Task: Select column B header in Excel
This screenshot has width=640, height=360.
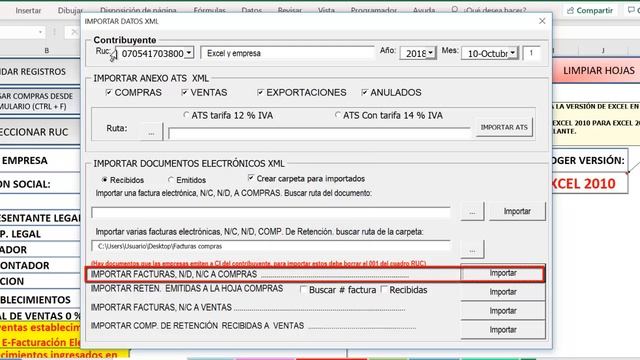Action: [x=47, y=51]
